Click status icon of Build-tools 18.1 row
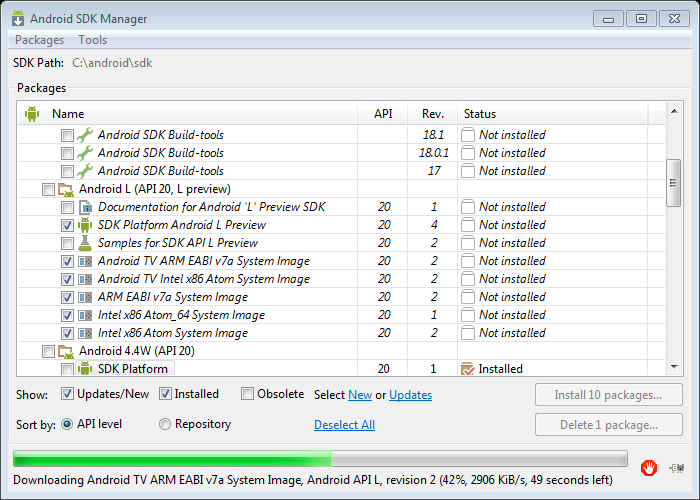Screen dimensions: 700x500 (x=467, y=134)
